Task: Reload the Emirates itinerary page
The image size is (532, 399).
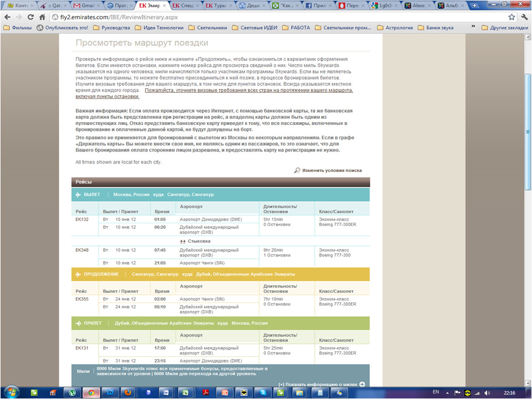Action: (30, 17)
